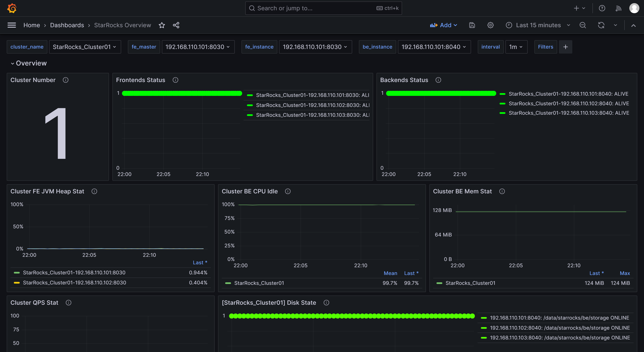Go to Dashboards breadcrumb
The width and height of the screenshot is (644, 352).
click(67, 25)
